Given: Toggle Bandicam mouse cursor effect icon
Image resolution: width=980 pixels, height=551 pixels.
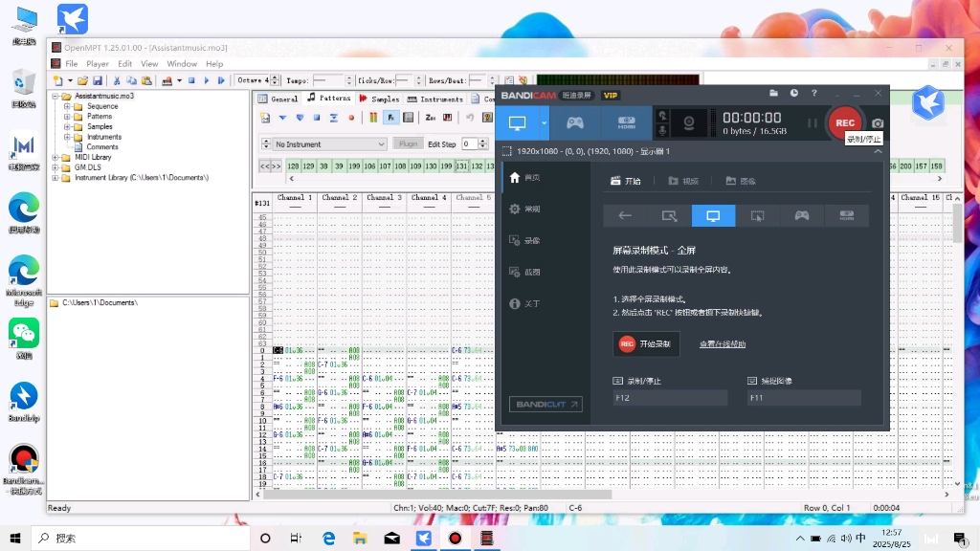Looking at the screenshot, I should pyautogui.click(x=662, y=116).
